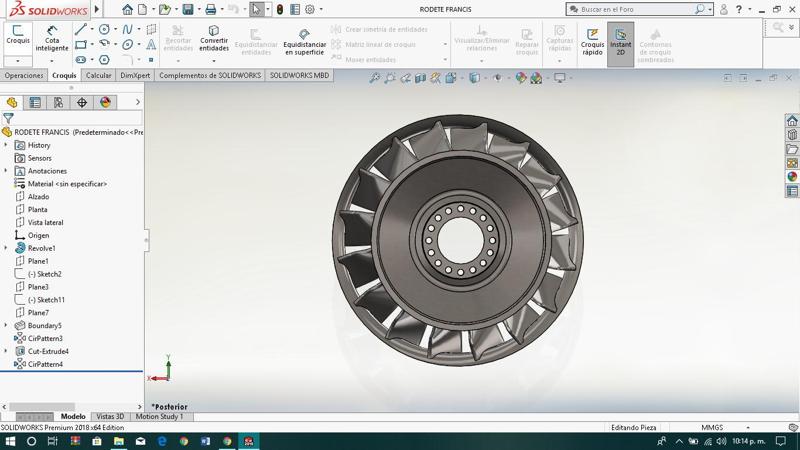Open the Options gear icon
This screenshot has height=450, width=800.
click(310, 9)
